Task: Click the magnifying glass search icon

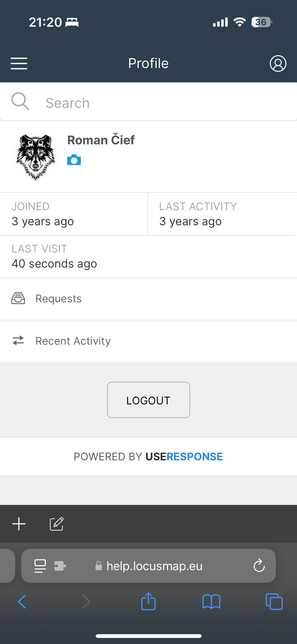Action: tap(20, 101)
